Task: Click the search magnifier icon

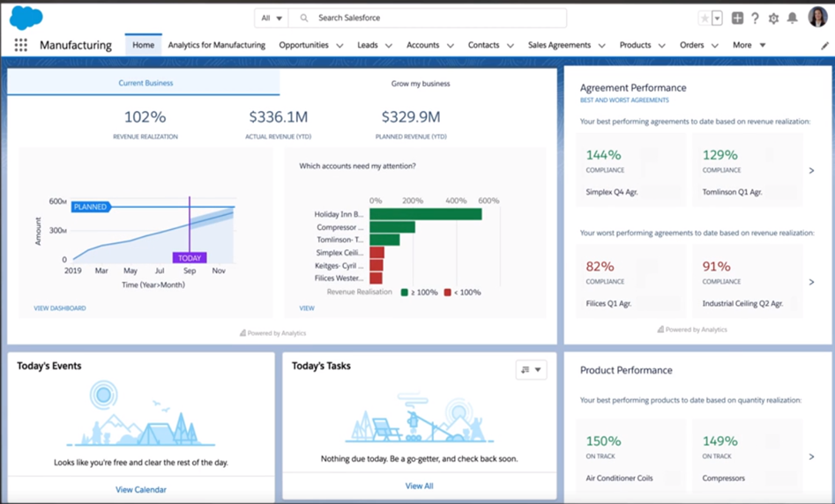Action: [x=304, y=19]
